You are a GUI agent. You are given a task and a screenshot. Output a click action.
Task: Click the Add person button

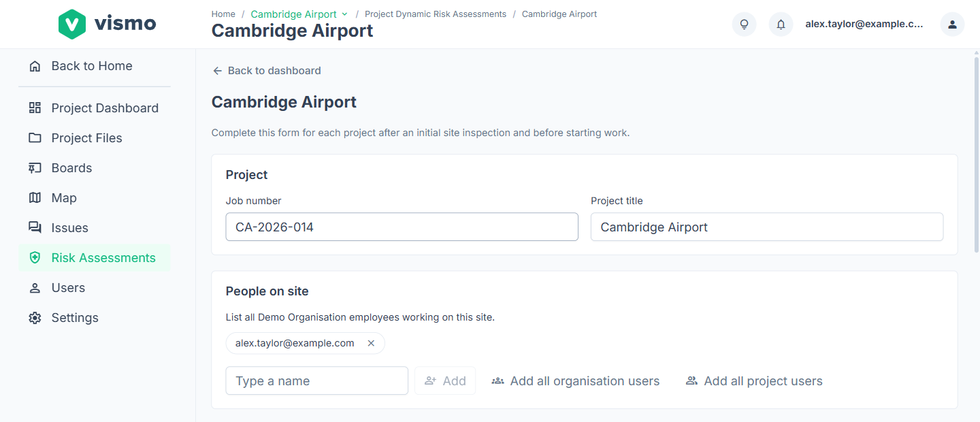pyautogui.click(x=445, y=381)
